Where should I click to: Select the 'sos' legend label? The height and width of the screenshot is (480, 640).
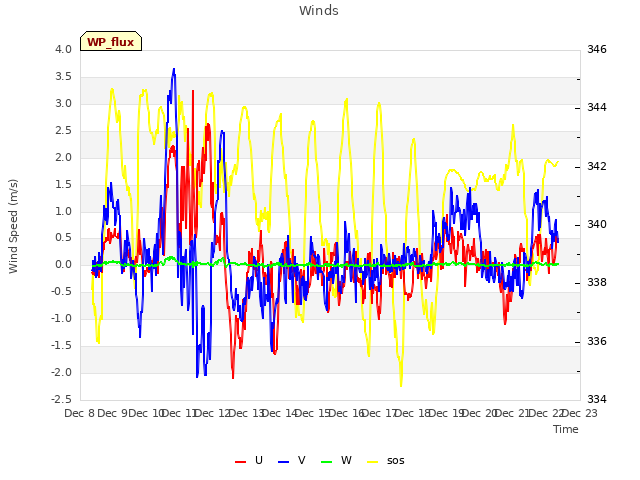pos(396,461)
